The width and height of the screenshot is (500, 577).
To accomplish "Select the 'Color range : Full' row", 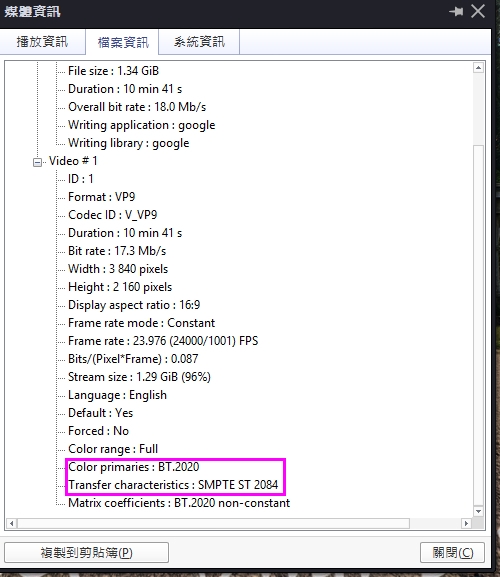I will [113, 449].
